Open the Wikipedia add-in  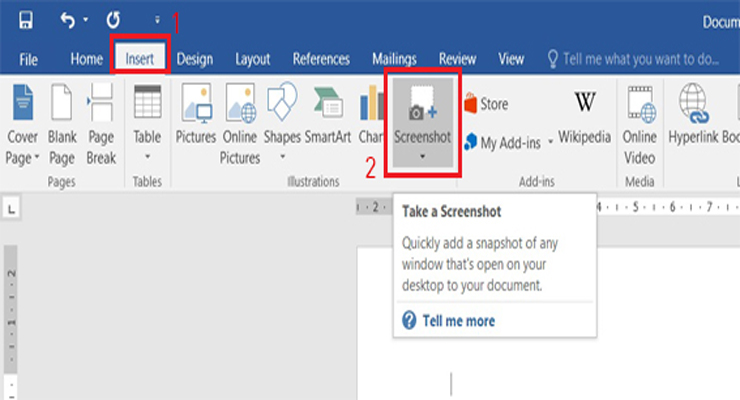pos(585,118)
